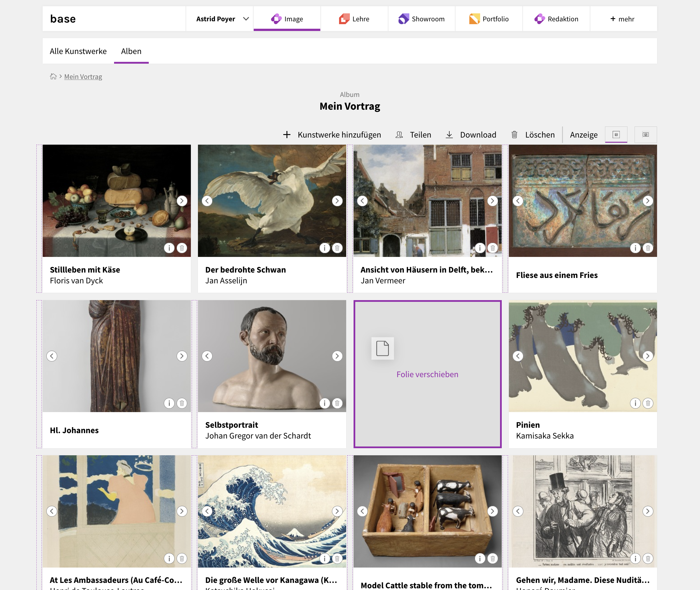Go to the Showroom module
The image size is (700, 590).
pos(422,19)
